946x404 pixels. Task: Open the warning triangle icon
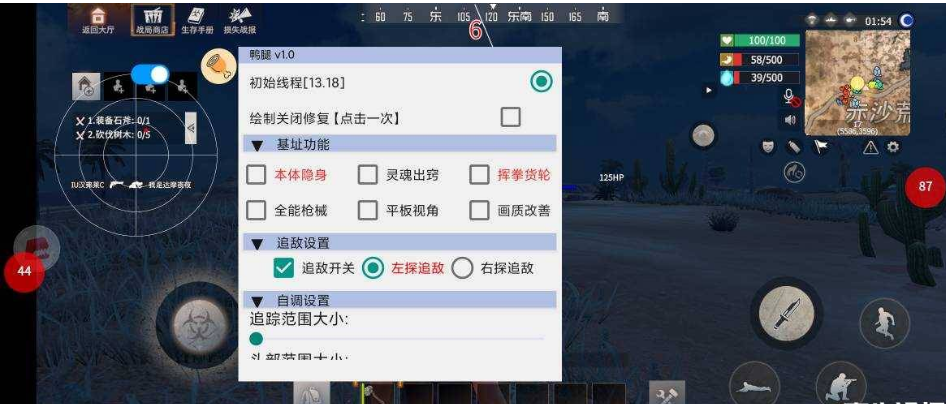pyautogui.click(x=871, y=147)
